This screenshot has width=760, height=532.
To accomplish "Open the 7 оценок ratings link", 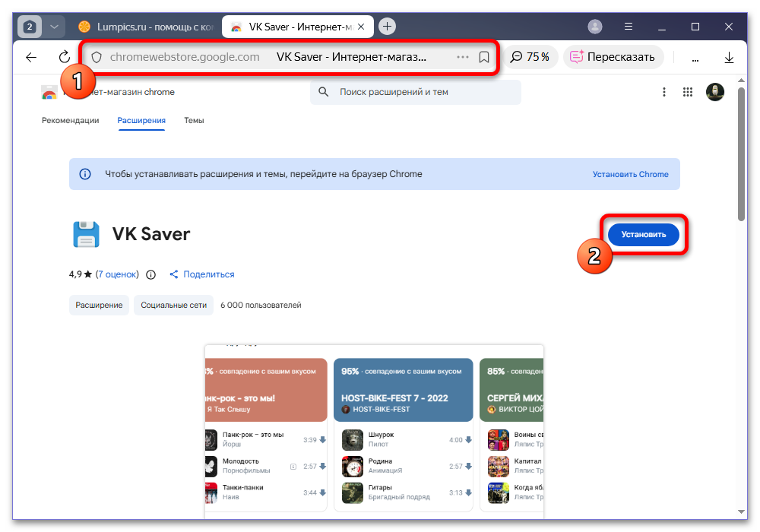I will point(117,274).
